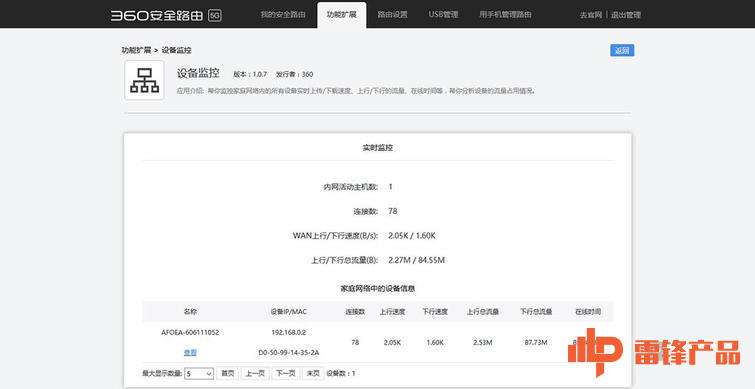This screenshot has height=389, width=755.
Task: Click the 360安全路由 logo
Action: pos(157,15)
